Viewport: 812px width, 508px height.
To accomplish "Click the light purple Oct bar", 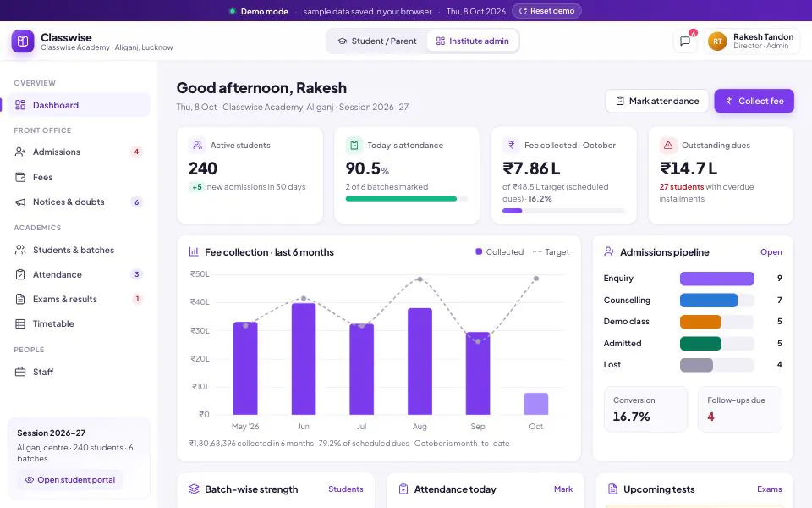I will [536, 404].
